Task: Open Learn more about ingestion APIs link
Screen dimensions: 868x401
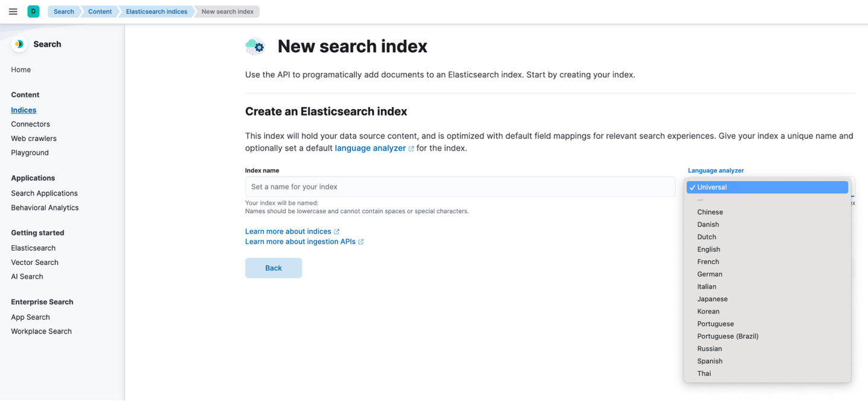Action: coord(300,242)
